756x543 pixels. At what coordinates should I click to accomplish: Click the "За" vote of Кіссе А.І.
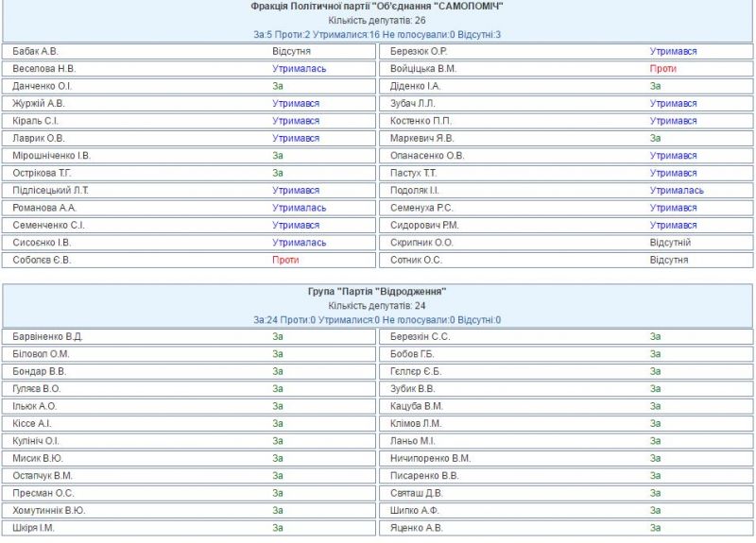pos(278,423)
